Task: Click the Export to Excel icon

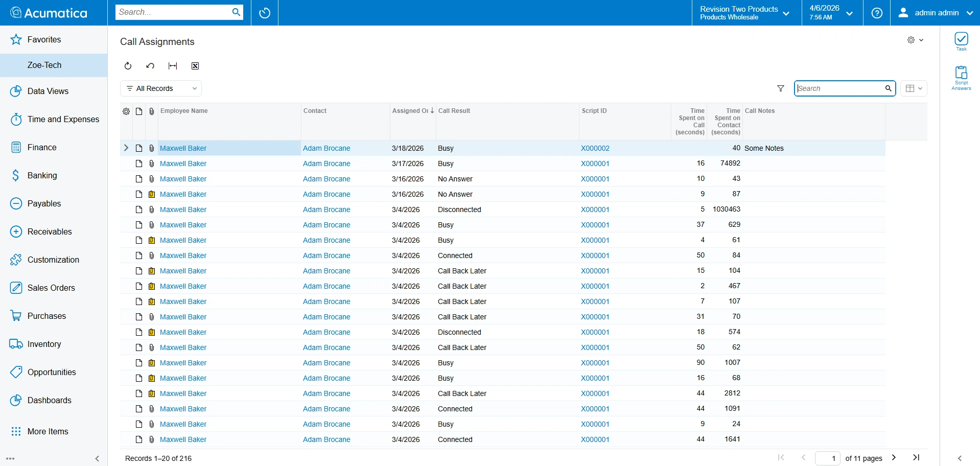Action: click(195, 66)
